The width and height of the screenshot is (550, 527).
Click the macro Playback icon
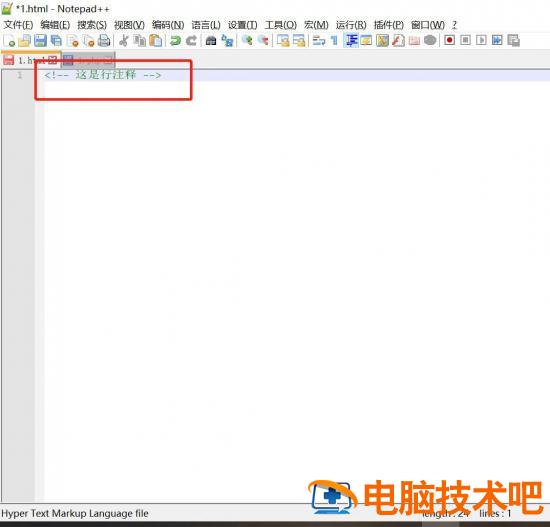click(x=481, y=40)
